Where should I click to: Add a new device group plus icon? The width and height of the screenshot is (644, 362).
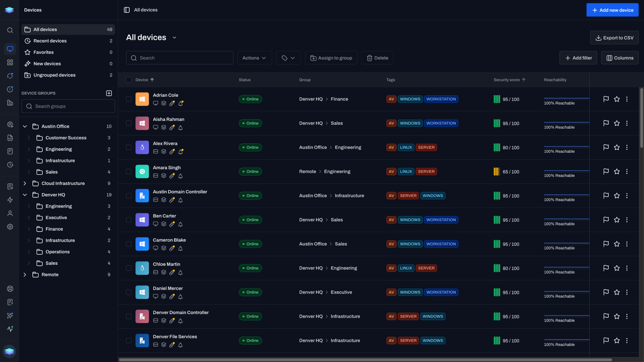[x=109, y=93]
